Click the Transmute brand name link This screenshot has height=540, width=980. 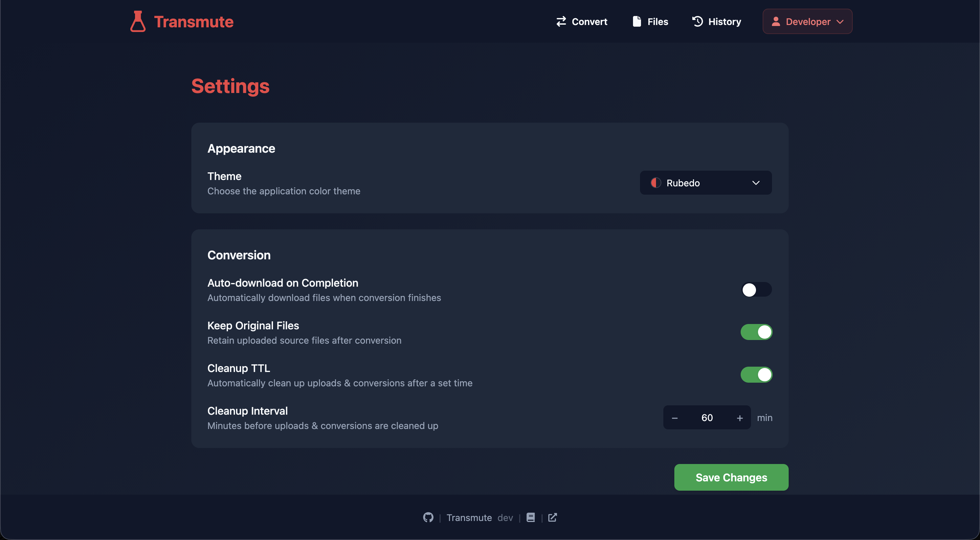point(193,22)
